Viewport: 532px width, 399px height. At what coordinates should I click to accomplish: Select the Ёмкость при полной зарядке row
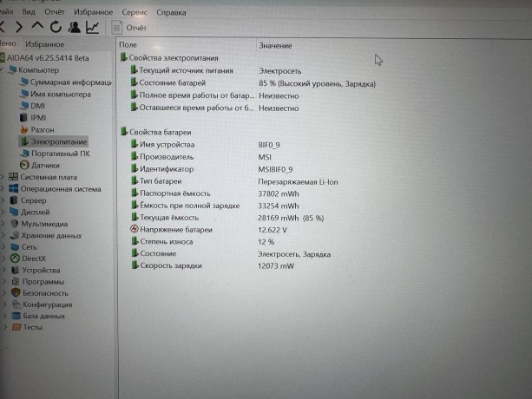(215, 206)
